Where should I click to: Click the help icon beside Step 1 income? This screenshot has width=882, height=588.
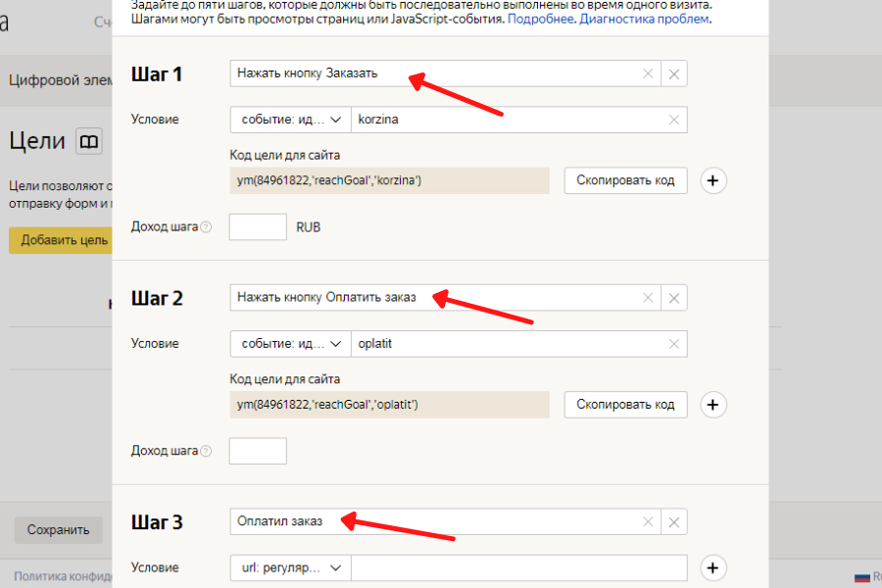[x=206, y=227]
